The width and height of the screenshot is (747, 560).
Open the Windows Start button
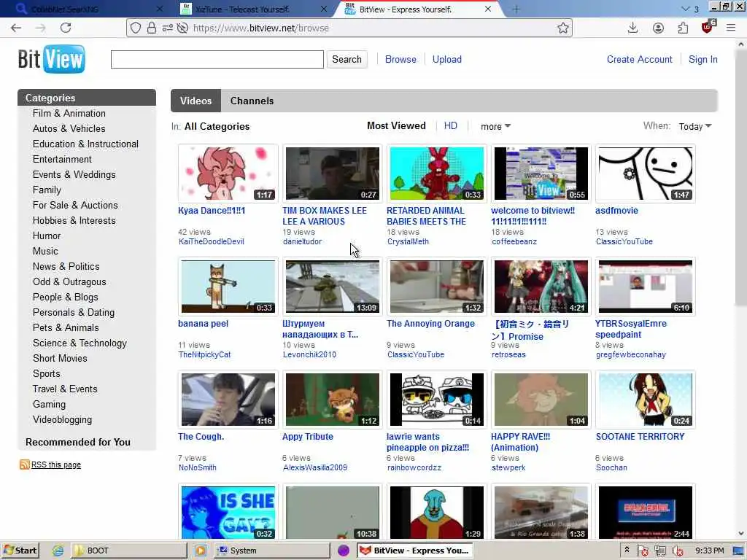click(20, 551)
